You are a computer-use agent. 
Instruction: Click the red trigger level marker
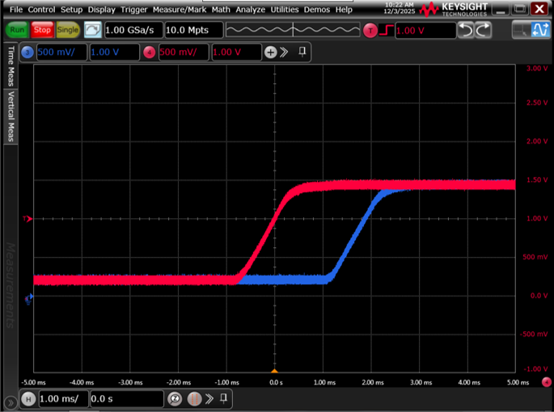click(28, 219)
